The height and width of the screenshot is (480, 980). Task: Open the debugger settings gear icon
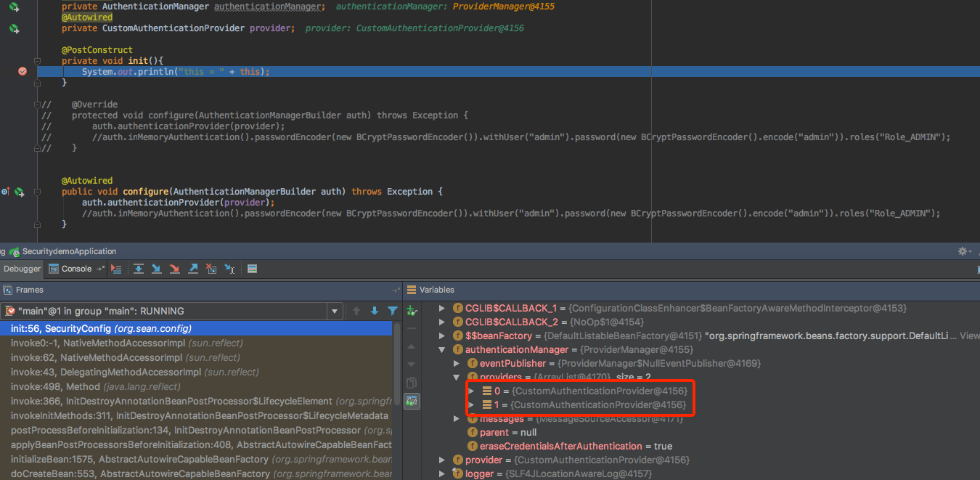tap(962, 251)
